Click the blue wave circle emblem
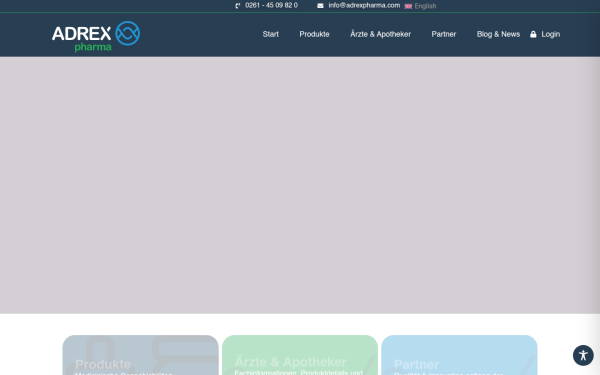The height and width of the screenshot is (375, 600). pos(128,33)
